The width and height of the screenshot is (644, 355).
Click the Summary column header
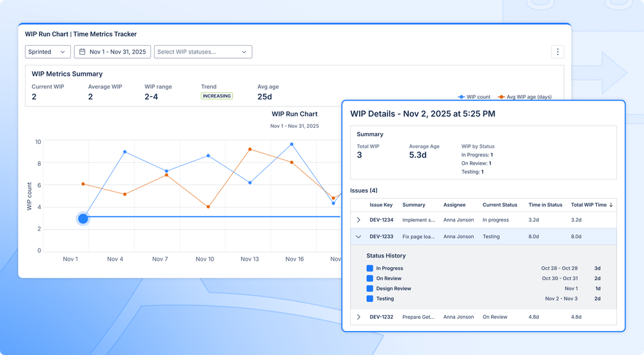[x=414, y=205]
